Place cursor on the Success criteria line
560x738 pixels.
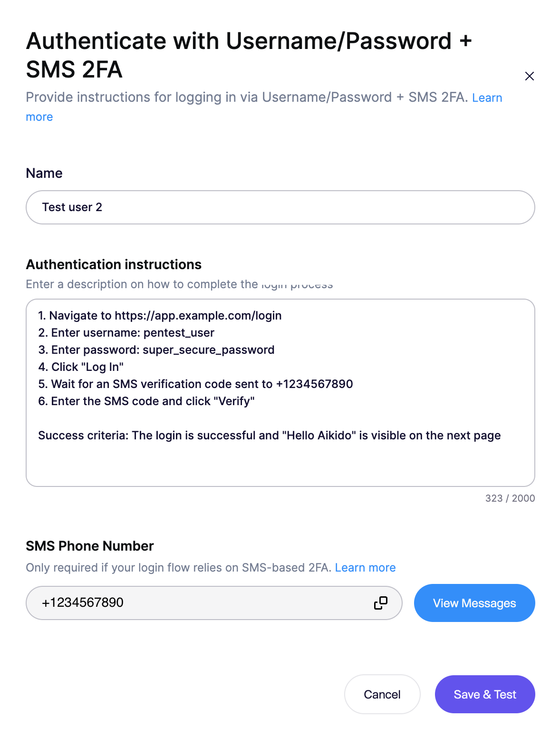click(269, 436)
